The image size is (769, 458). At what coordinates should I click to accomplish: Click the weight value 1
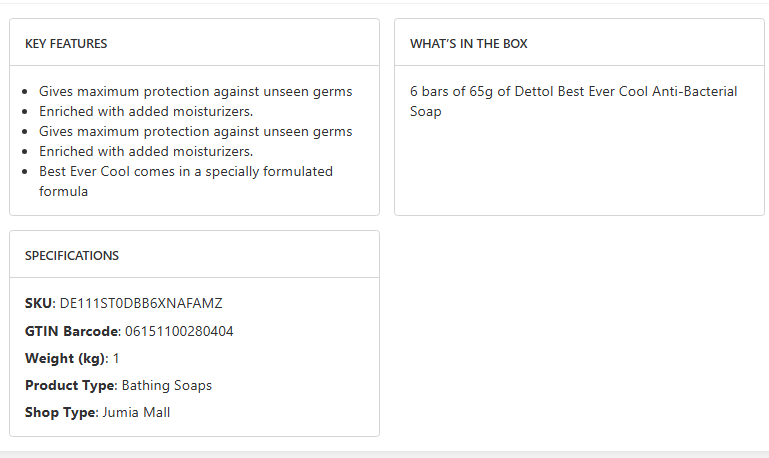click(116, 358)
